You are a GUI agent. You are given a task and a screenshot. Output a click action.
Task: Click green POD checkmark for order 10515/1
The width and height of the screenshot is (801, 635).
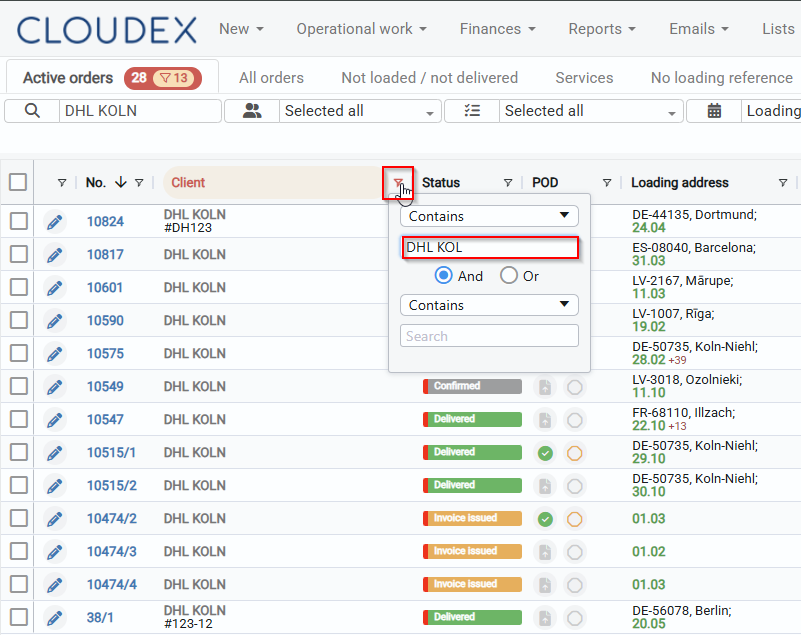click(x=545, y=453)
